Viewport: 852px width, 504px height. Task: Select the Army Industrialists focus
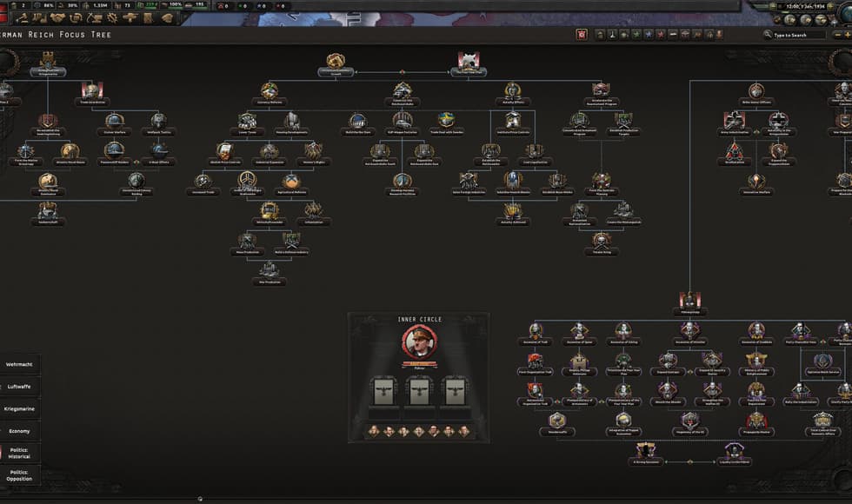pyautogui.click(x=734, y=124)
